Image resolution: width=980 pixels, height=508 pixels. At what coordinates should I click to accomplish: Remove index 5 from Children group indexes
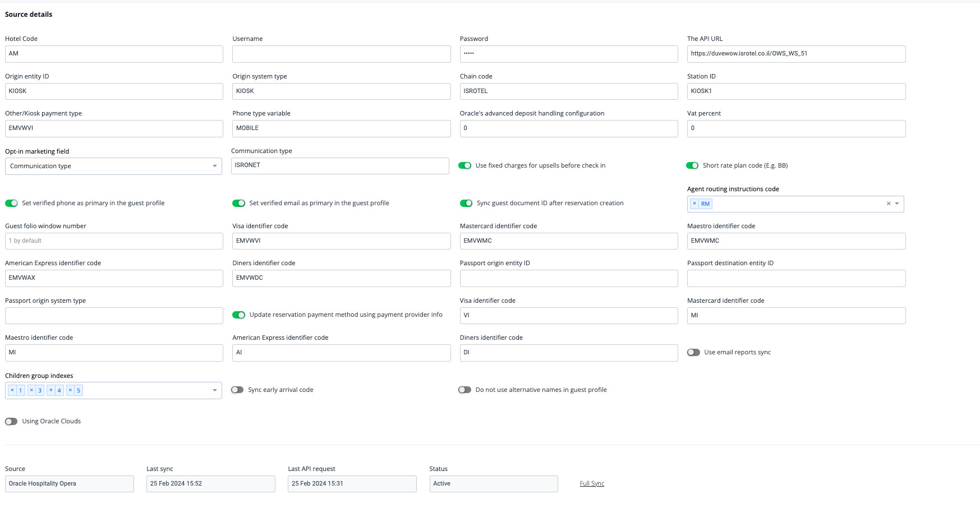(70, 390)
